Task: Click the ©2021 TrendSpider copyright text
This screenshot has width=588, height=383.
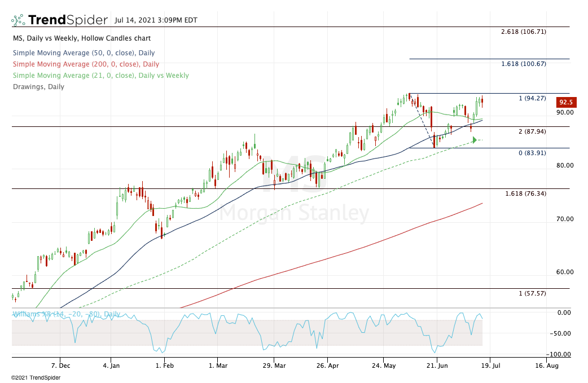Action: (36, 377)
